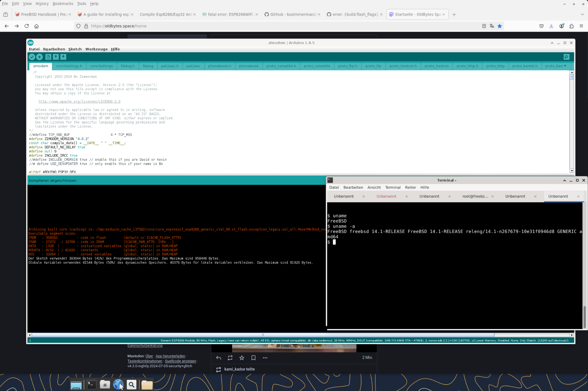This screenshot has width=588, height=391.
Task: Open the Apache LICENSE-2.0 link in editor
Action: tap(79, 101)
